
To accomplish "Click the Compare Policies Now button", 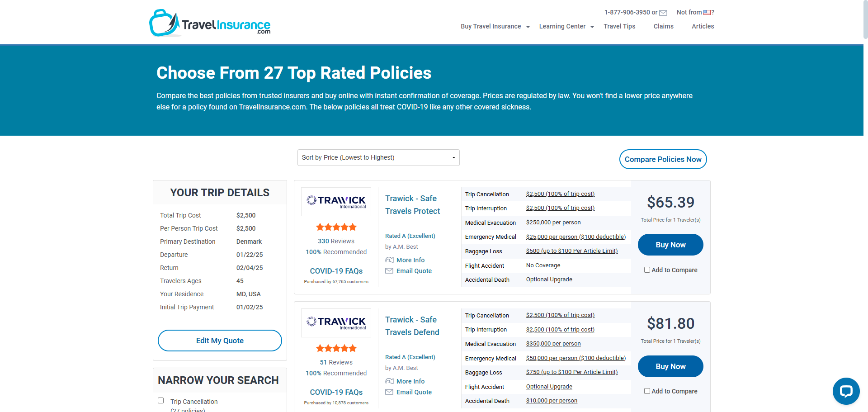I will point(663,159).
